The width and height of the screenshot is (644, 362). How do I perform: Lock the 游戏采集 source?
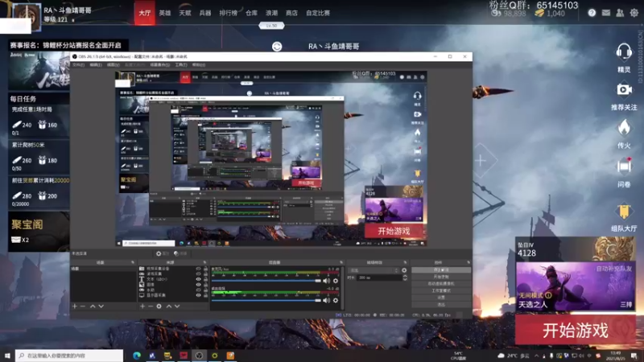[205, 274]
